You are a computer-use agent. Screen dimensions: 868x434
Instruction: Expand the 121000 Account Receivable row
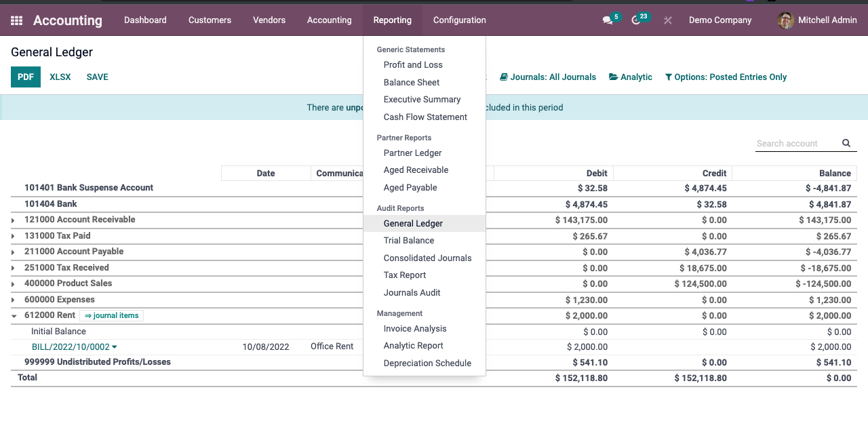click(14, 220)
